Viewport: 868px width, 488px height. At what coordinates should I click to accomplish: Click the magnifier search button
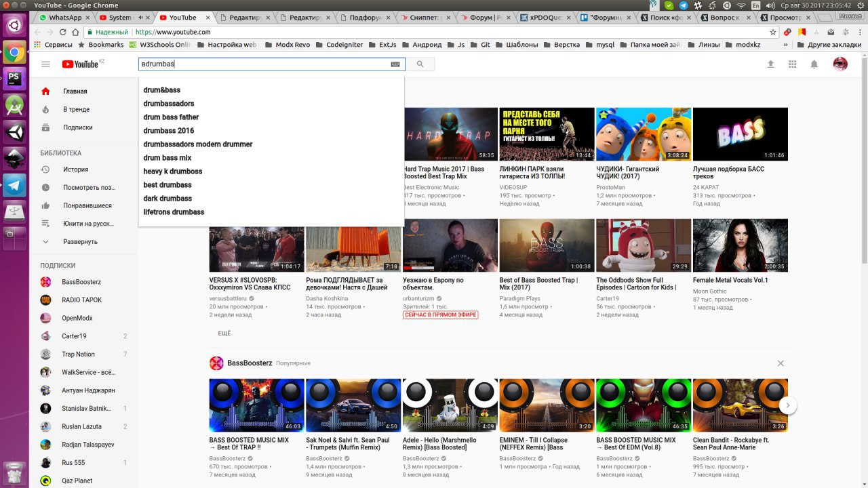pyautogui.click(x=420, y=64)
